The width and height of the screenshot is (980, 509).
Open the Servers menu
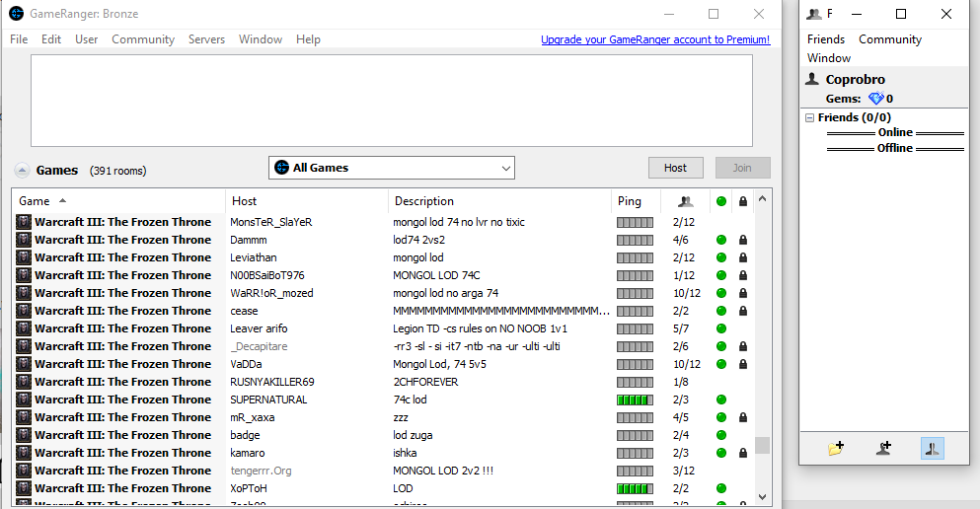coord(207,39)
